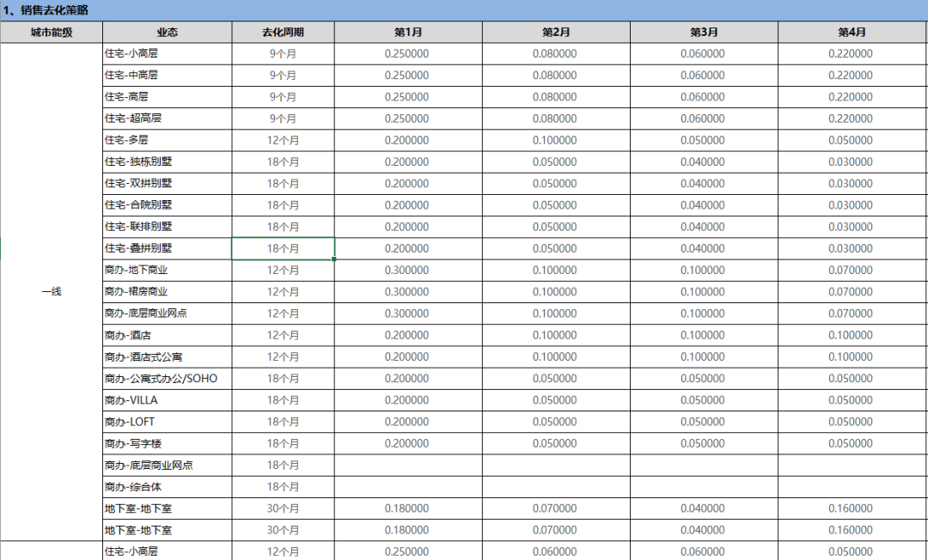Select 第4月 value 0.070000 for 商办-裙房商业
The height and width of the screenshot is (560, 928).
(x=853, y=291)
